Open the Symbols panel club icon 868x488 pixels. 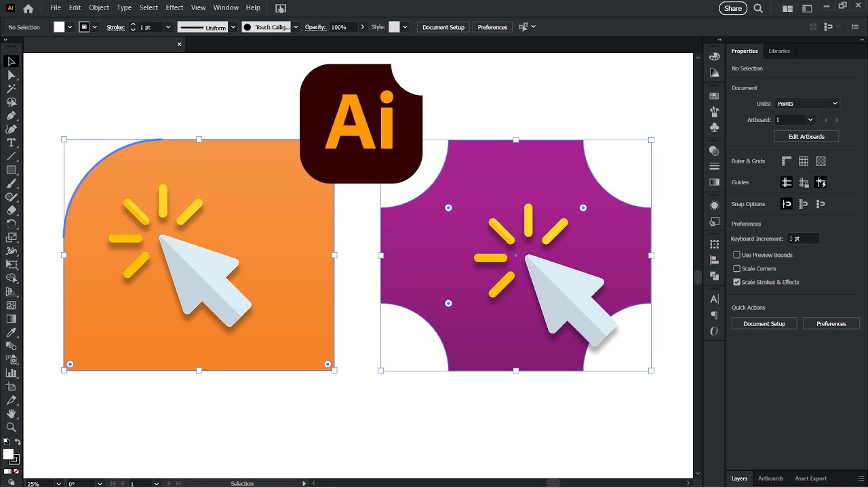(714, 127)
